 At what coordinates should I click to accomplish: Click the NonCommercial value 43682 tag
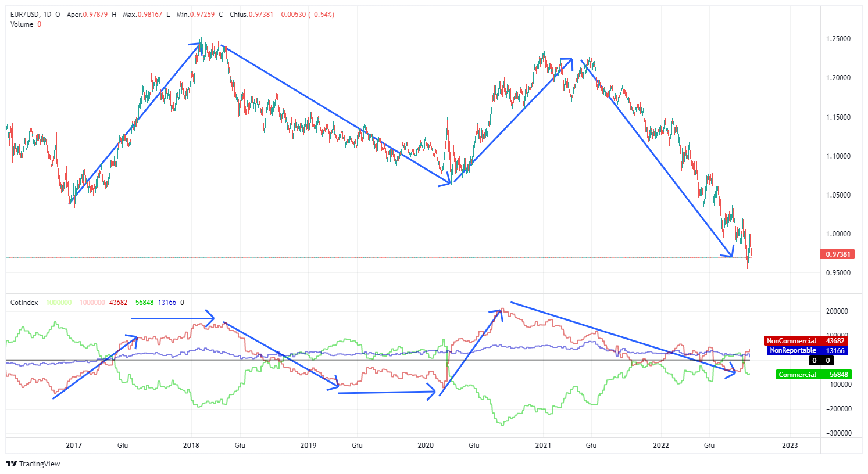[x=835, y=341]
